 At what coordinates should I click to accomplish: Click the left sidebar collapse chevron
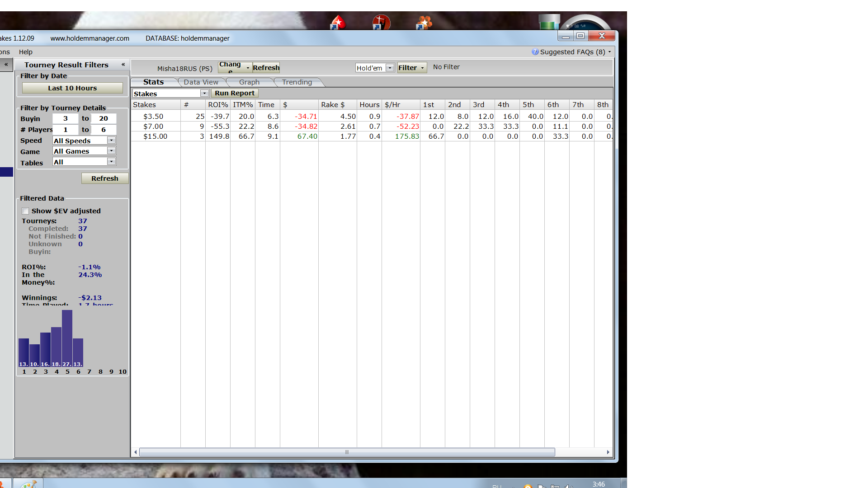tap(6, 65)
